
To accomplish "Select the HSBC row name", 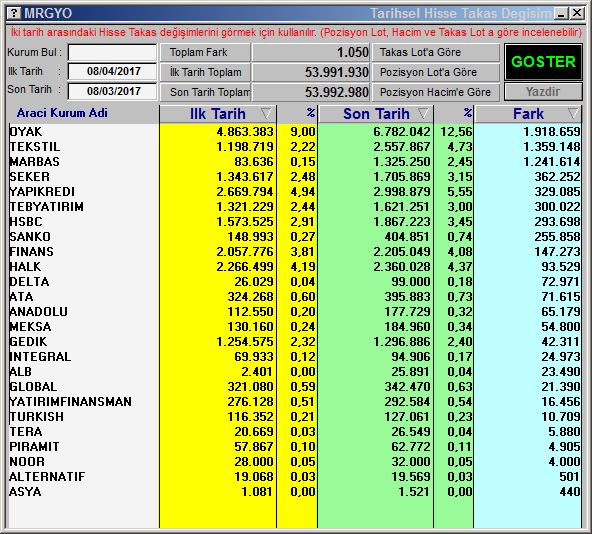I will [26, 222].
